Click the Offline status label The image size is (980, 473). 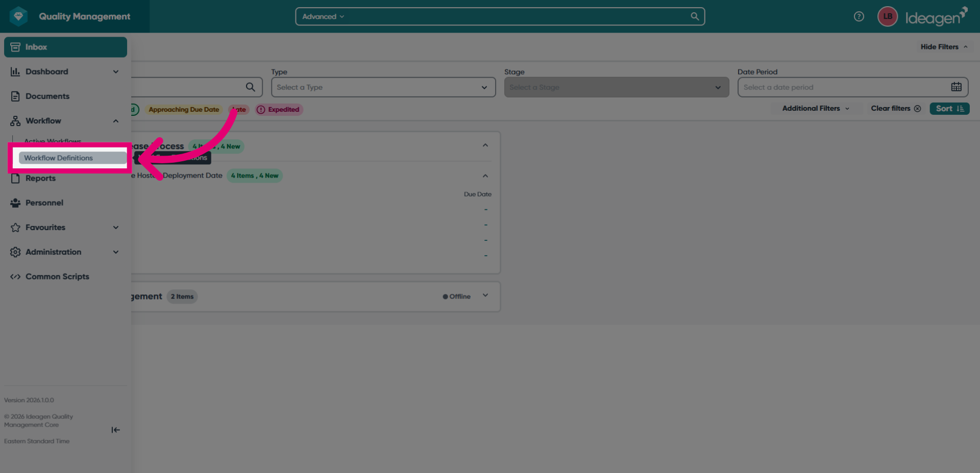point(457,297)
